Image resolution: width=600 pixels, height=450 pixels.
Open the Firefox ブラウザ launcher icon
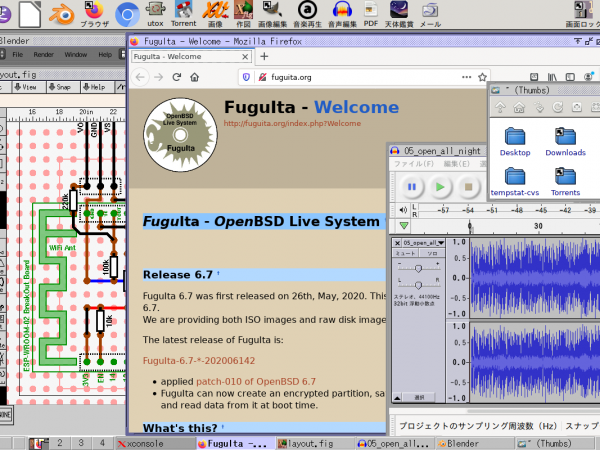[95, 14]
